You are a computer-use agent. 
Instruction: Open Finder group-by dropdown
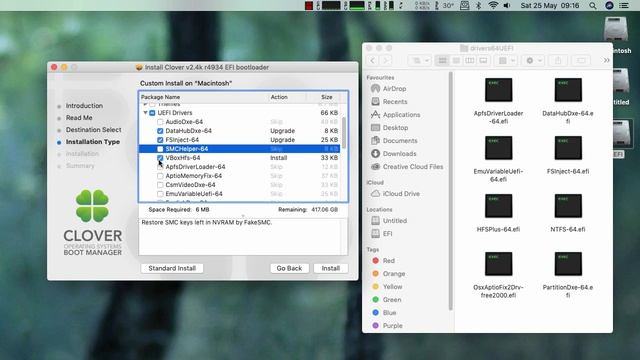coord(507,60)
